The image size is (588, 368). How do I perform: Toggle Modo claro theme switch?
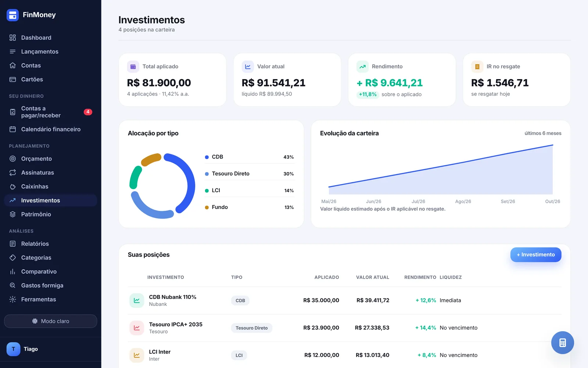[51, 321]
